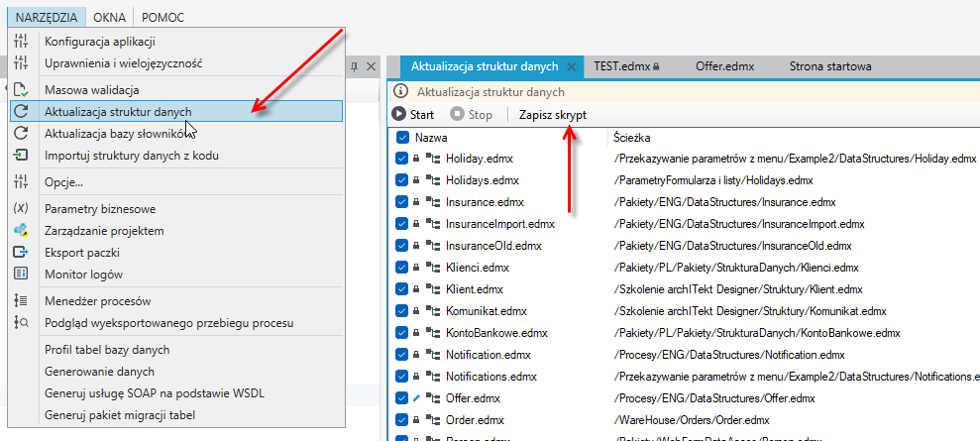Click the Stop button
The image size is (980, 441).
point(472,115)
